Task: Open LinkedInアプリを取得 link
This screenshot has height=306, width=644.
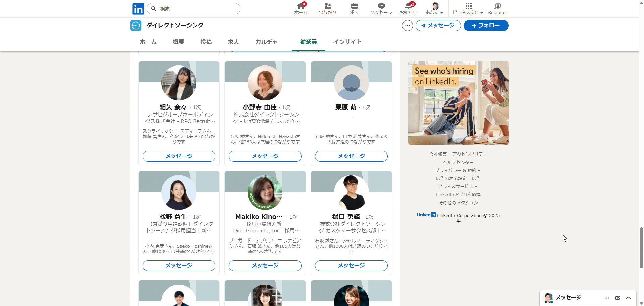Action: 458,194
